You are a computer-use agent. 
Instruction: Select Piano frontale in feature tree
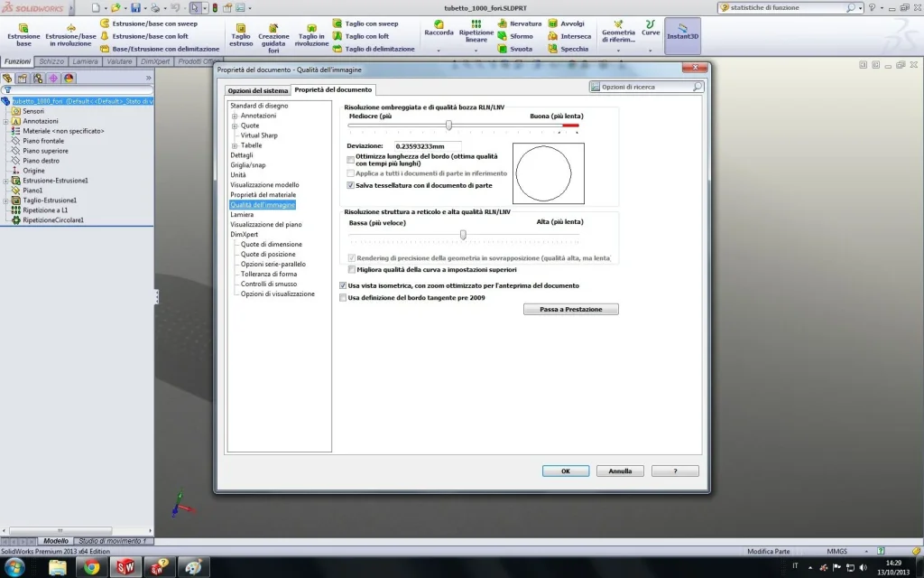(x=43, y=141)
